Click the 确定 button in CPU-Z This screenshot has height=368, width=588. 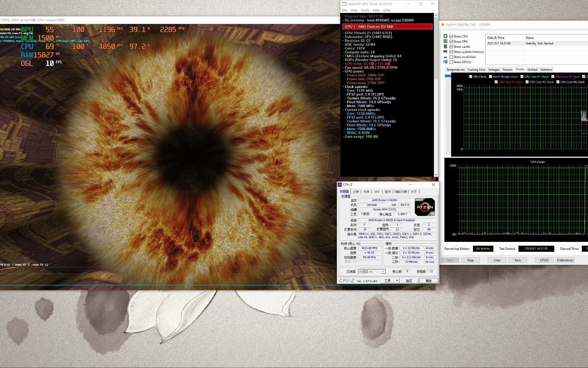[x=429, y=280]
